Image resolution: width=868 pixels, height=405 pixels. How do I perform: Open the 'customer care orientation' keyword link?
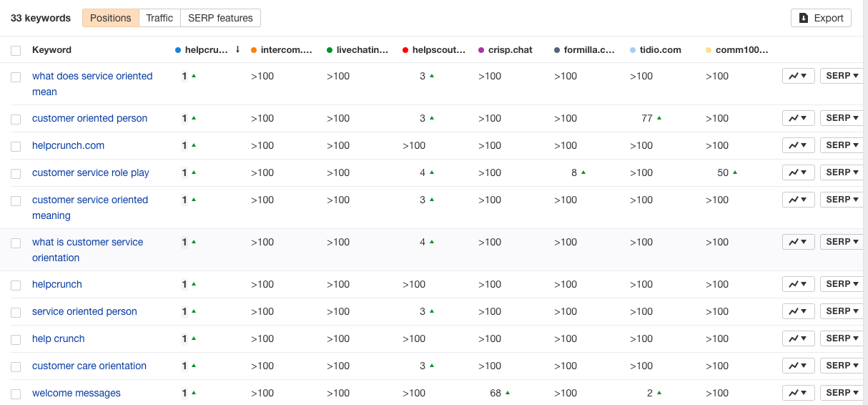point(89,366)
